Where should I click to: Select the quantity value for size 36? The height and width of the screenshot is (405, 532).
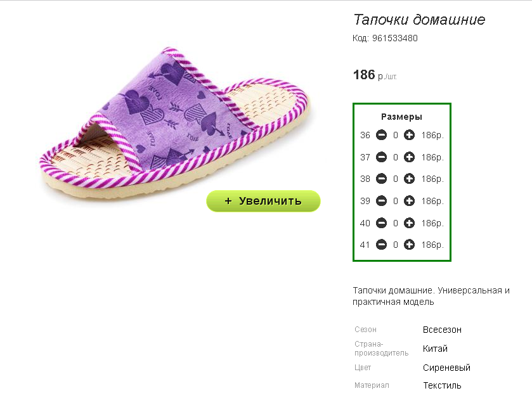[396, 136]
